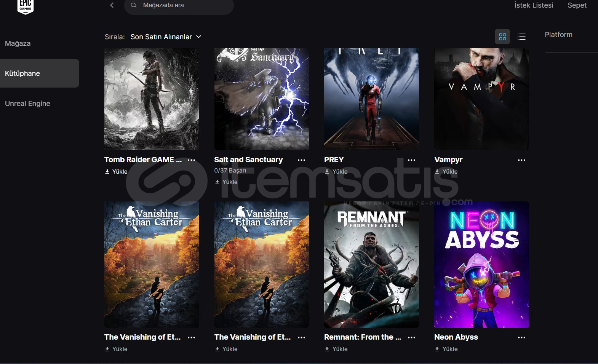Image resolution: width=598 pixels, height=364 pixels.
Task: Open PREY cover art
Action: 371,99
